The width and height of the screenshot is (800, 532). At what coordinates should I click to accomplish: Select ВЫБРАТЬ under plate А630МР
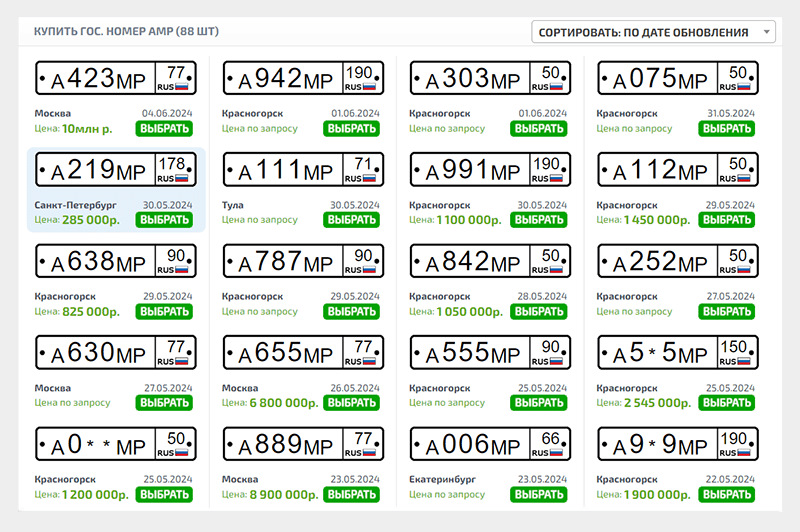(164, 403)
